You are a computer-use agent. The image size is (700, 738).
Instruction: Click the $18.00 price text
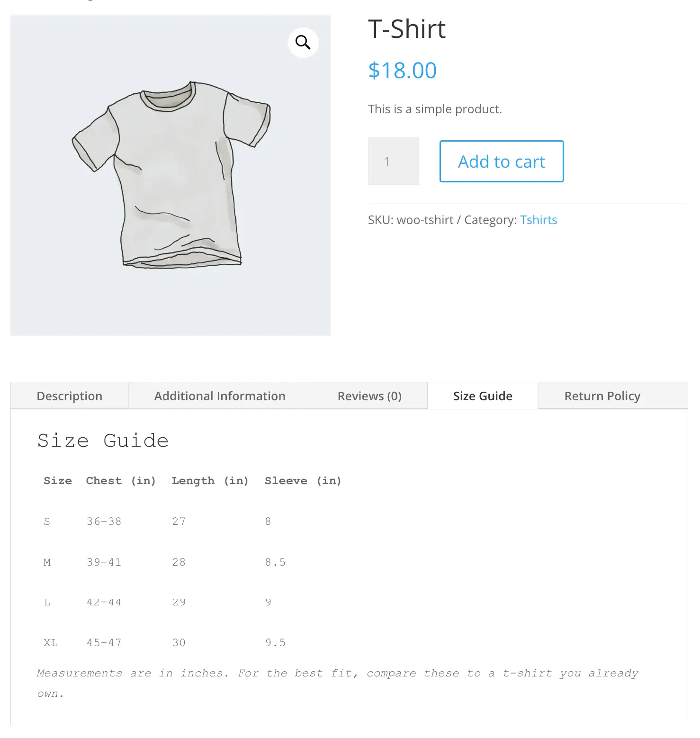point(403,71)
